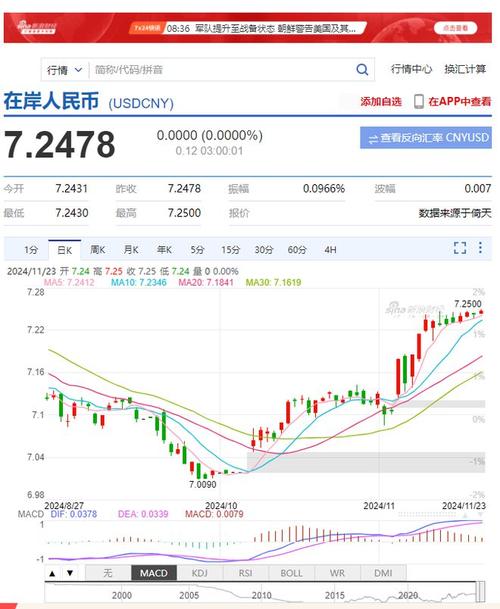Select the 日K chart tab
Image resolution: width=500 pixels, height=609 pixels.
(64, 250)
